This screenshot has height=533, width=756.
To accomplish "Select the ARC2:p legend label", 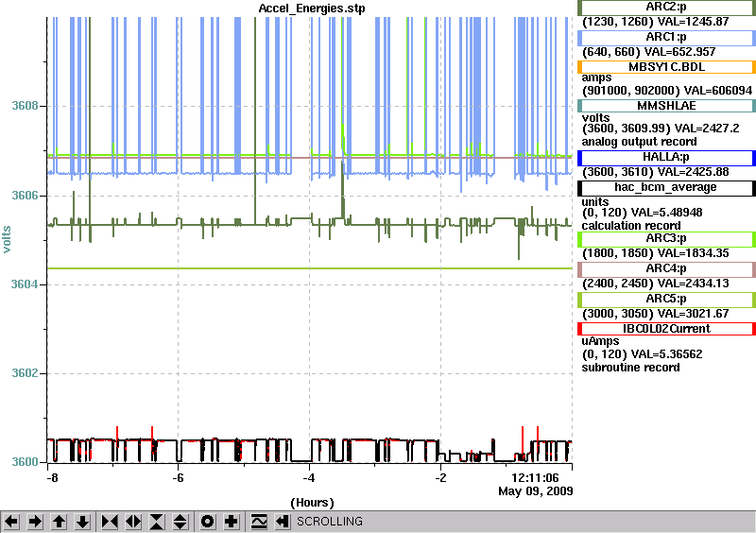I will tap(666, 8).
